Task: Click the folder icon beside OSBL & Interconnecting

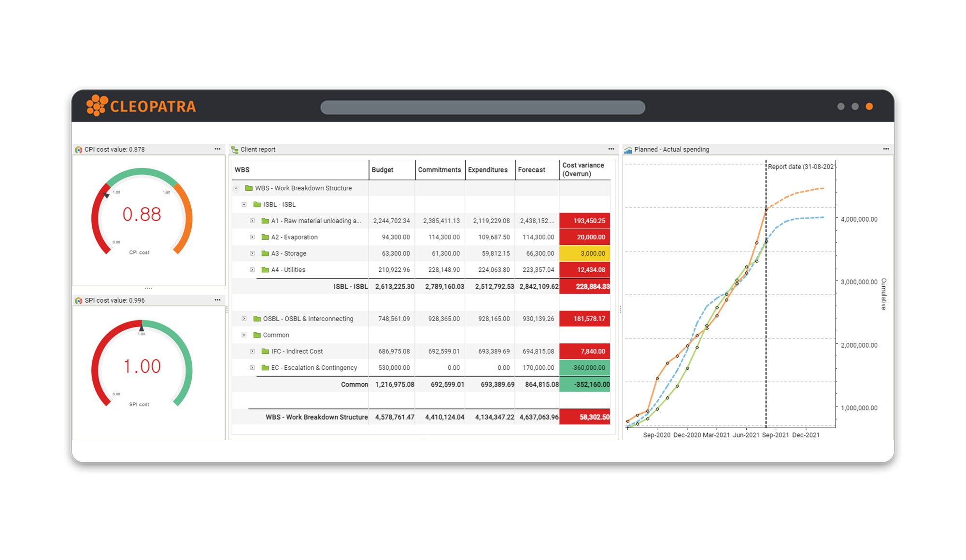Action: point(256,319)
